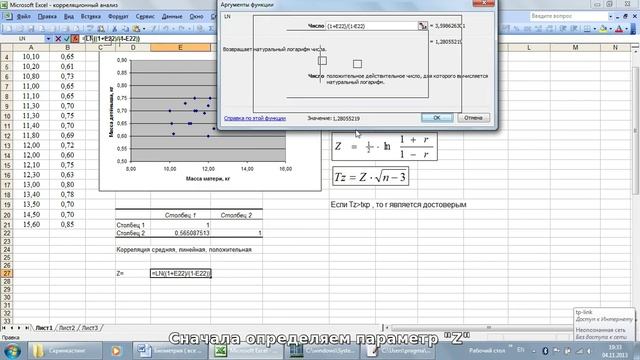
Task: Switch to Microsoft Excel taskbar button
Action: coord(247,351)
